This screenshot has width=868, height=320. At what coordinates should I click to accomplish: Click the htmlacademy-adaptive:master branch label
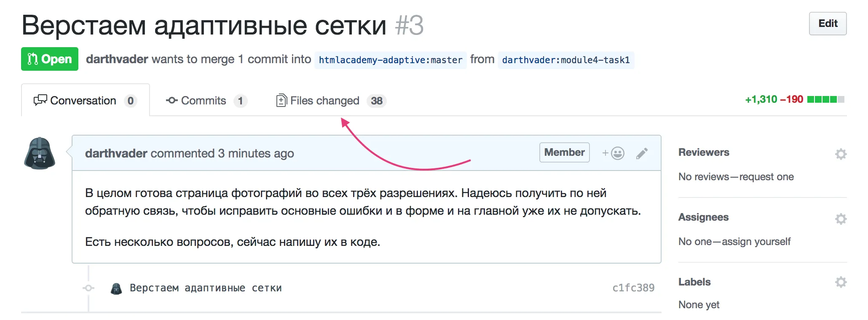(391, 60)
